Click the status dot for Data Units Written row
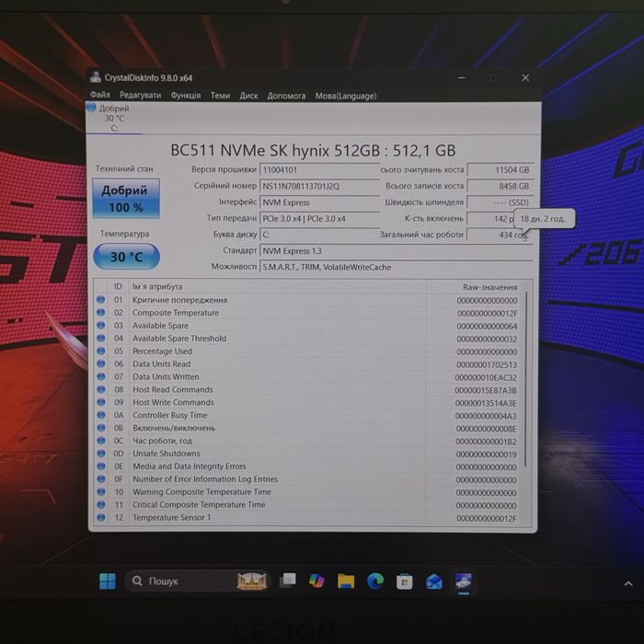This screenshot has height=644, width=644. [x=100, y=376]
